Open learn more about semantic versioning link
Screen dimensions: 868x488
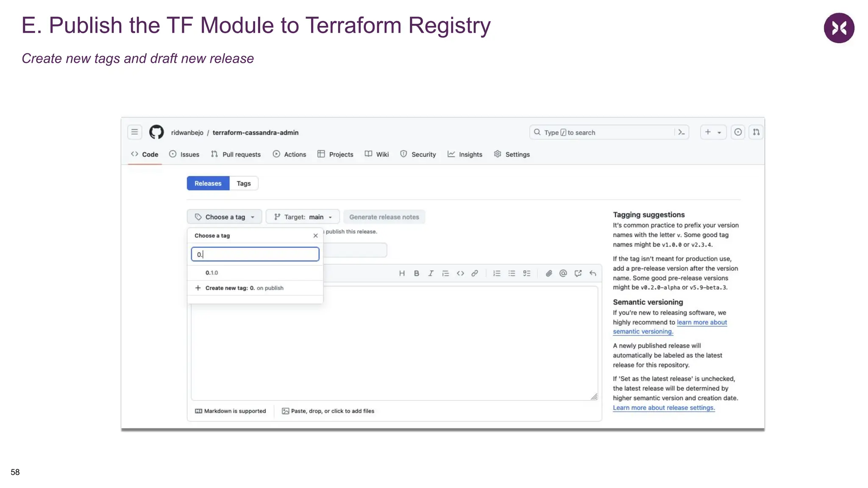(670, 327)
